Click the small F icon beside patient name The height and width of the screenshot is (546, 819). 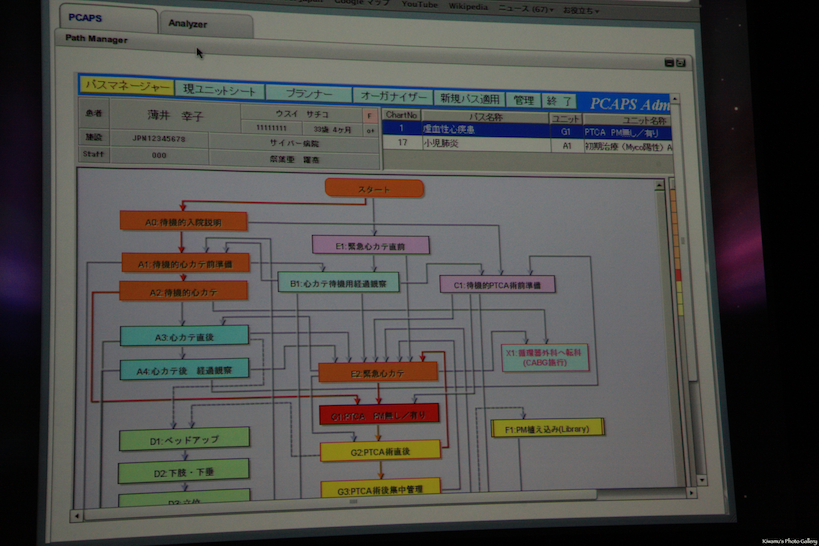(x=370, y=115)
